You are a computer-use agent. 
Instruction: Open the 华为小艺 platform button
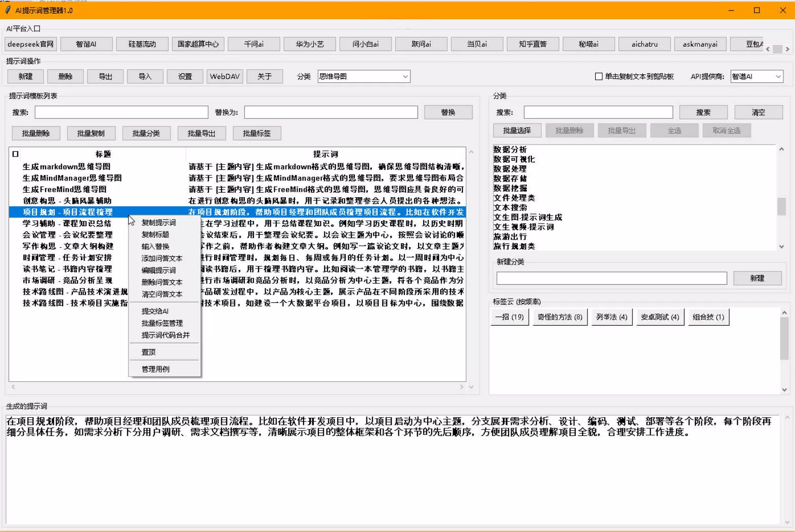(x=309, y=44)
